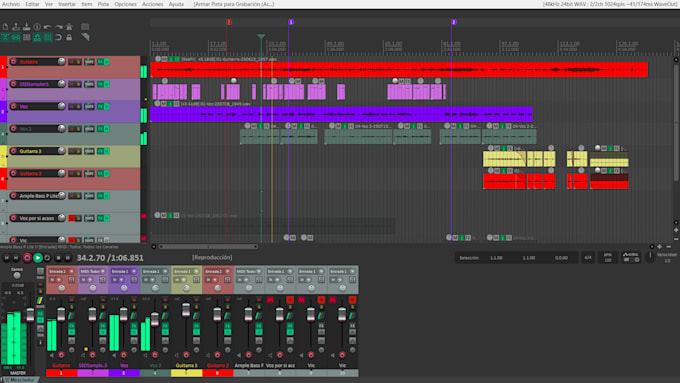Click red timeline marker at top ruler
The image size is (680, 383).
point(229,22)
